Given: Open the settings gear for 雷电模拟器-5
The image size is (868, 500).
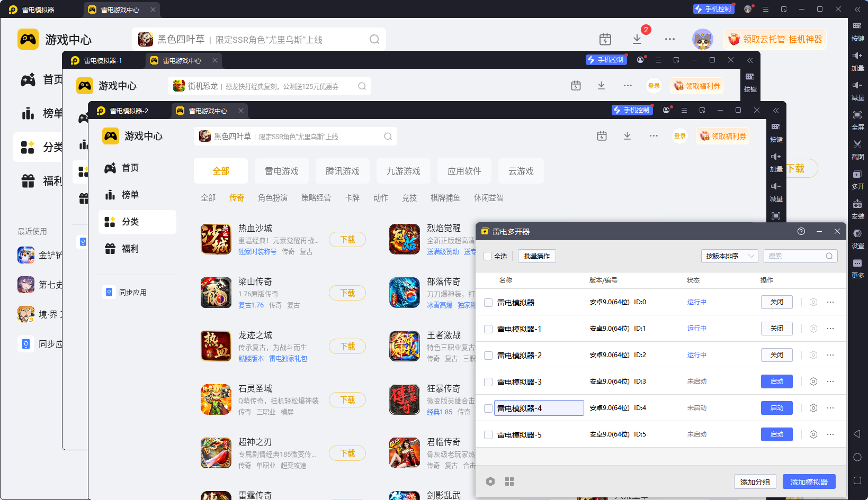Looking at the screenshot, I should [x=813, y=434].
